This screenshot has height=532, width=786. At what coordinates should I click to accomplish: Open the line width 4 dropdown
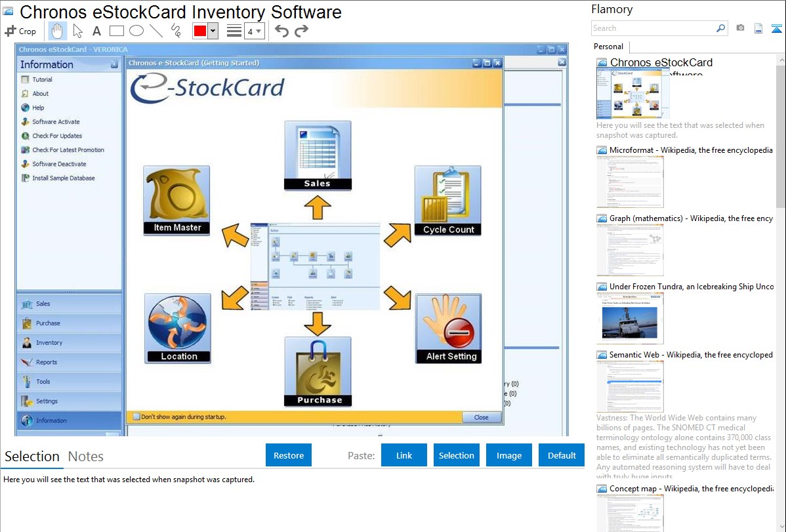tap(254, 31)
